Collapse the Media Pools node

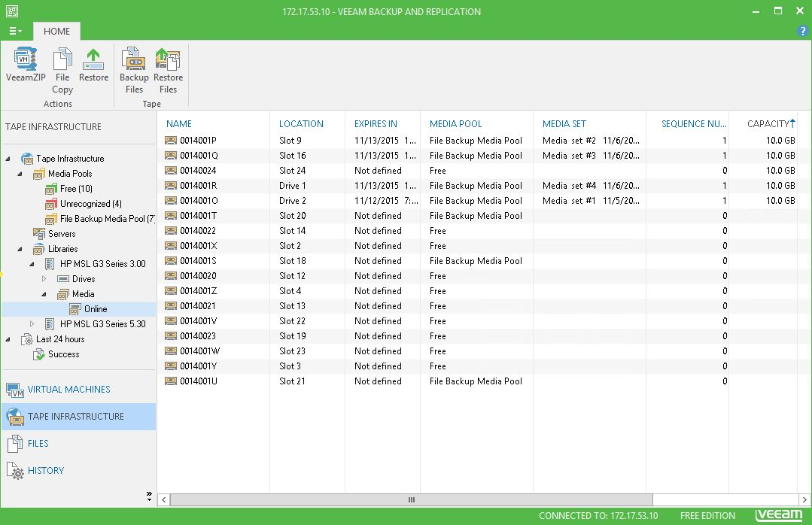(20, 174)
